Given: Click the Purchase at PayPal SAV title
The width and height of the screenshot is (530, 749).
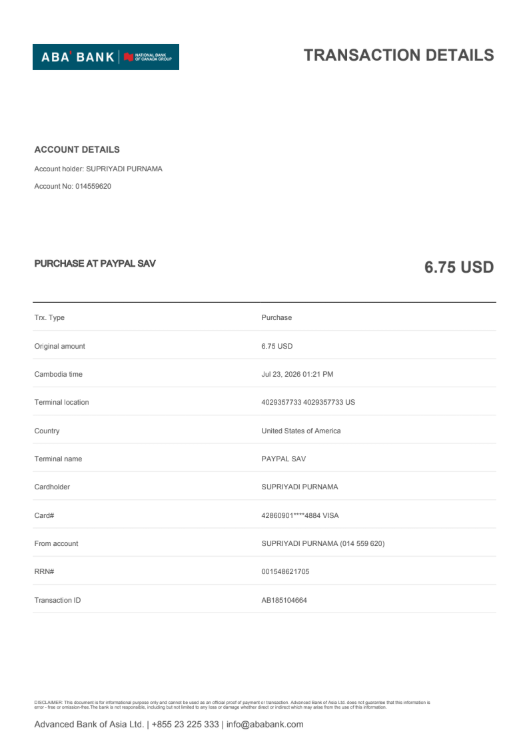Looking at the screenshot, I should [95, 264].
